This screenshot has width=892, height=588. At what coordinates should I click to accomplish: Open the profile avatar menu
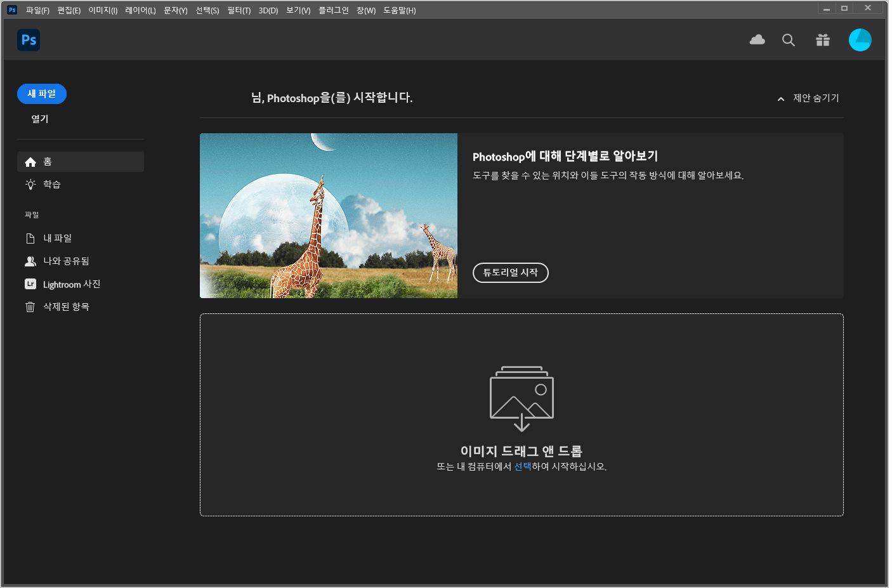tap(860, 39)
